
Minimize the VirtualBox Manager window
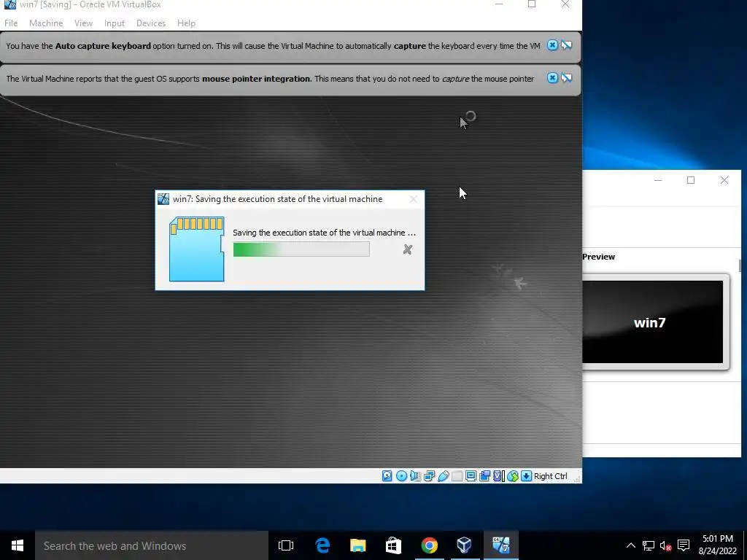point(658,180)
